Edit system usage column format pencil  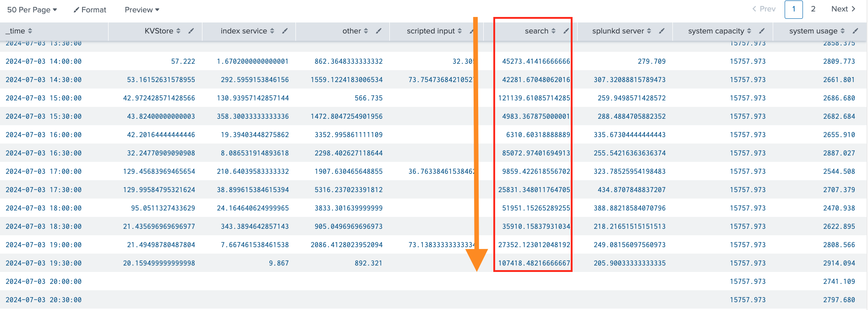(x=855, y=31)
